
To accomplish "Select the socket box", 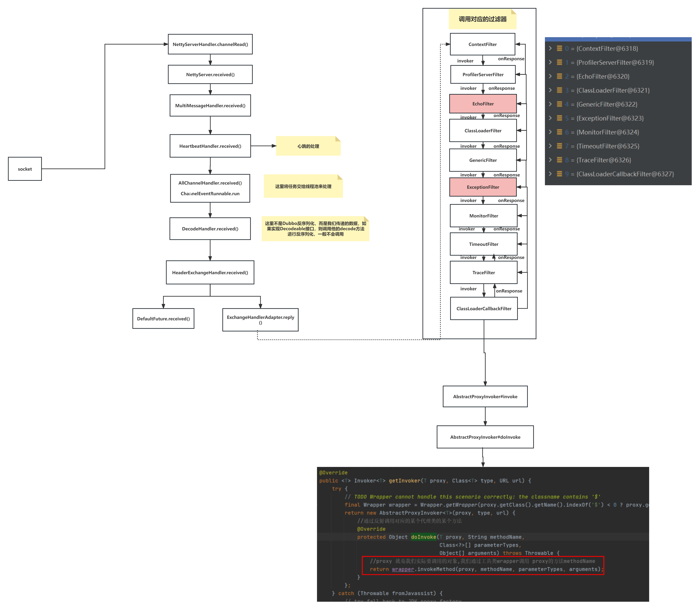I will 25,169.
